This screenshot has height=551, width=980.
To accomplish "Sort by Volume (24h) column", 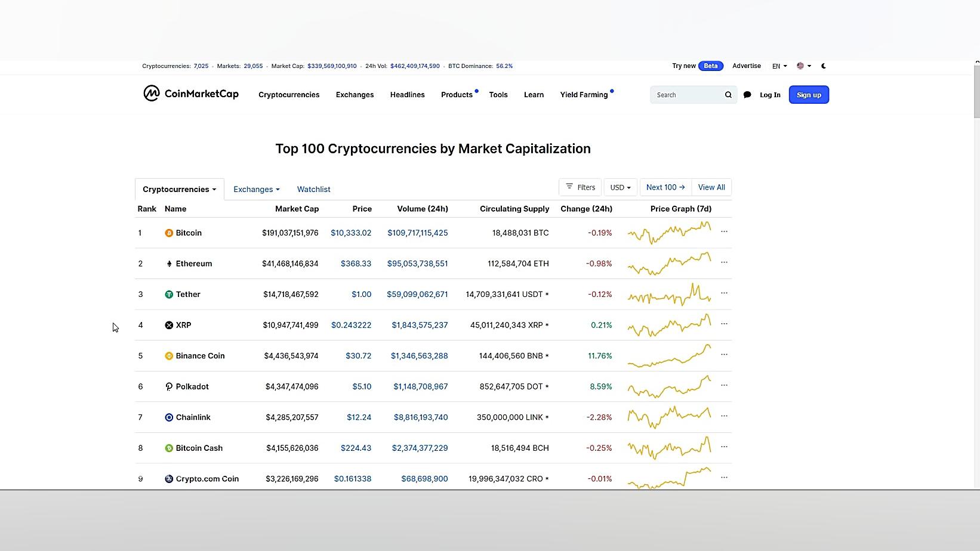I will (423, 209).
